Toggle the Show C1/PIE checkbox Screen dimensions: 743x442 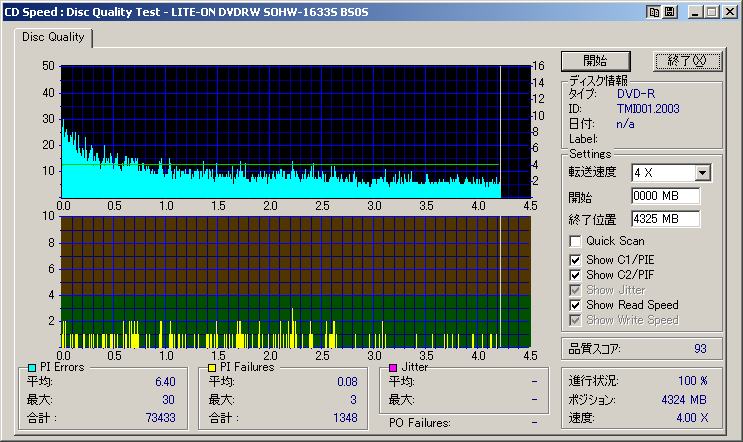click(575, 260)
